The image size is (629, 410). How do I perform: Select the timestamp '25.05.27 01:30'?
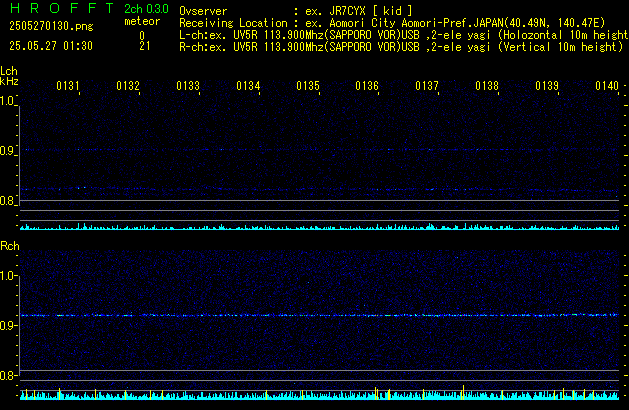[51, 46]
